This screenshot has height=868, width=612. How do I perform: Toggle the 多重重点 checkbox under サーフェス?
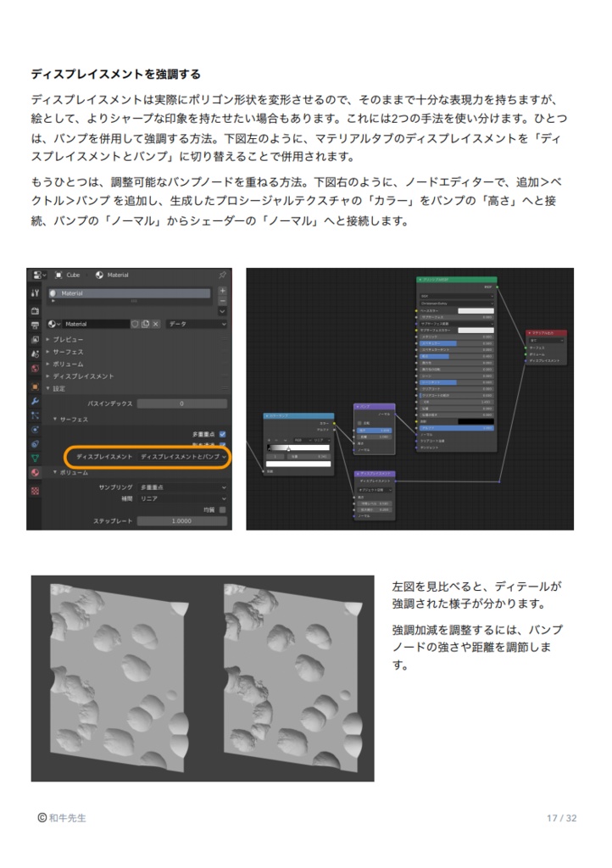[x=222, y=435]
